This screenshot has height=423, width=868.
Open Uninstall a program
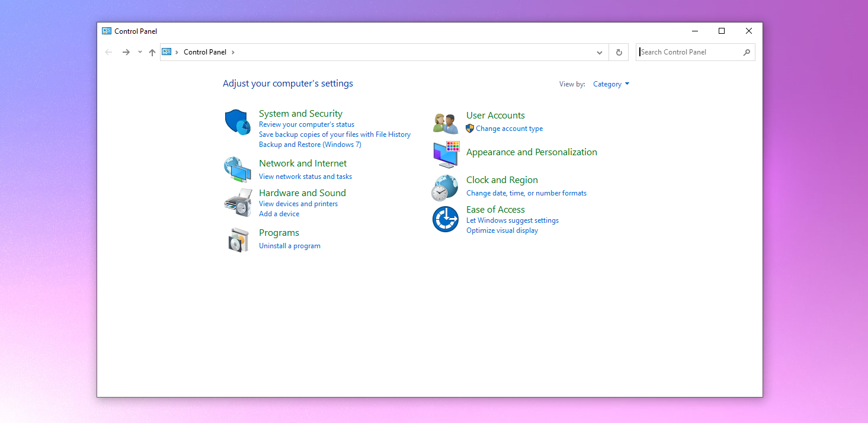pyautogui.click(x=290, y=245)
